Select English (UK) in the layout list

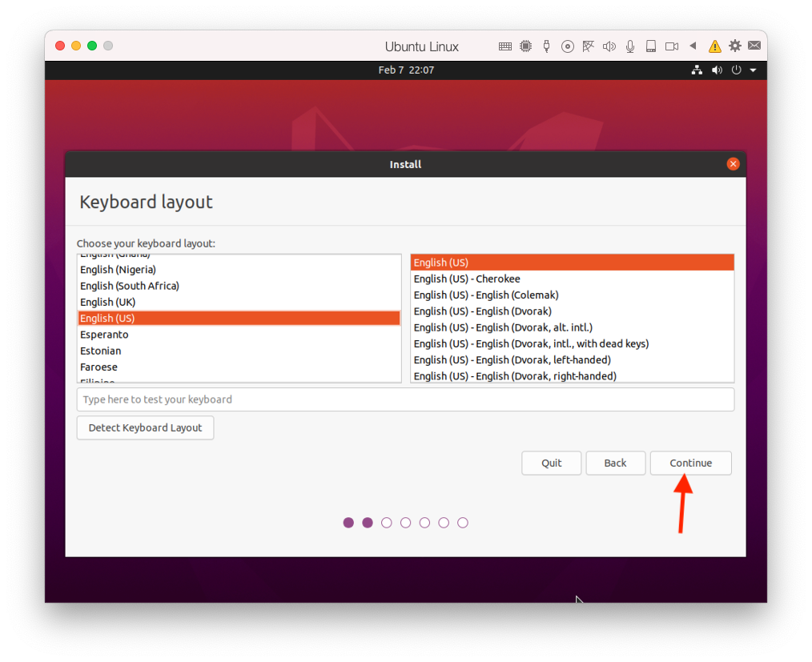click(108, 302)
